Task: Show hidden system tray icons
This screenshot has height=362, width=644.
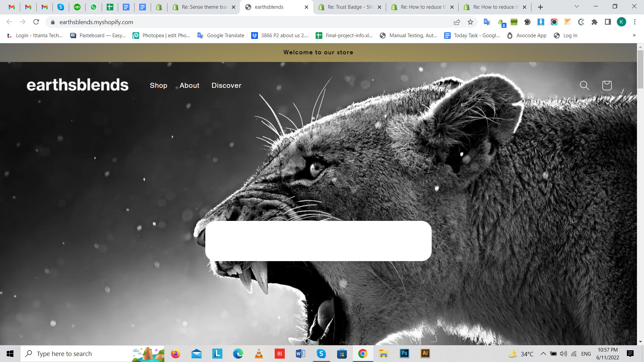Action: [543, 354]
